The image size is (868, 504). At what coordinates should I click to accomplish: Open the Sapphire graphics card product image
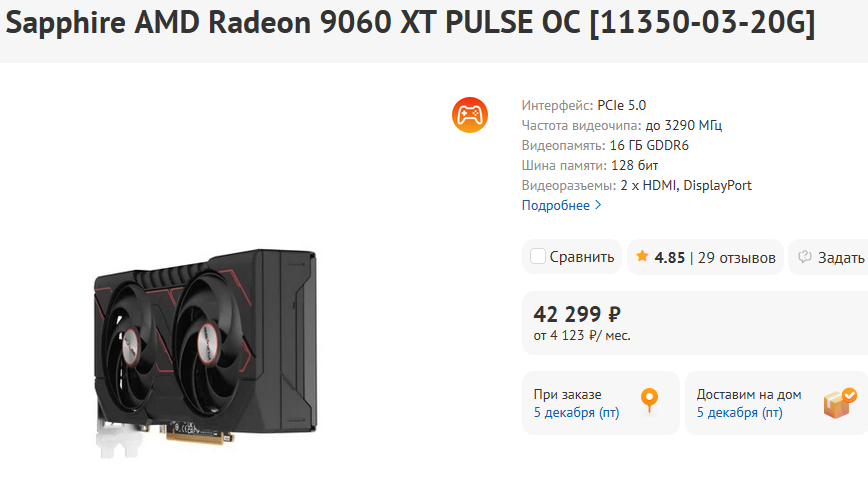(206, 353)
